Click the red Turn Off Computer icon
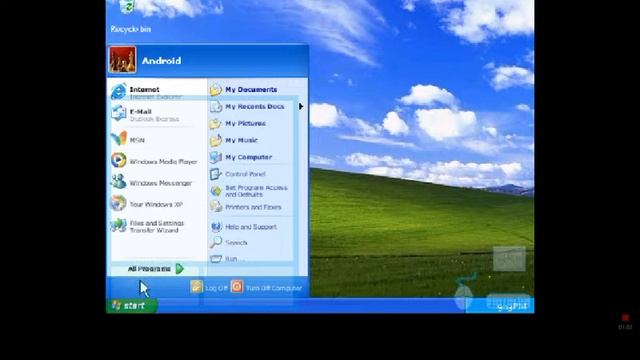This screenshot has height=360, width=640. 237,287
